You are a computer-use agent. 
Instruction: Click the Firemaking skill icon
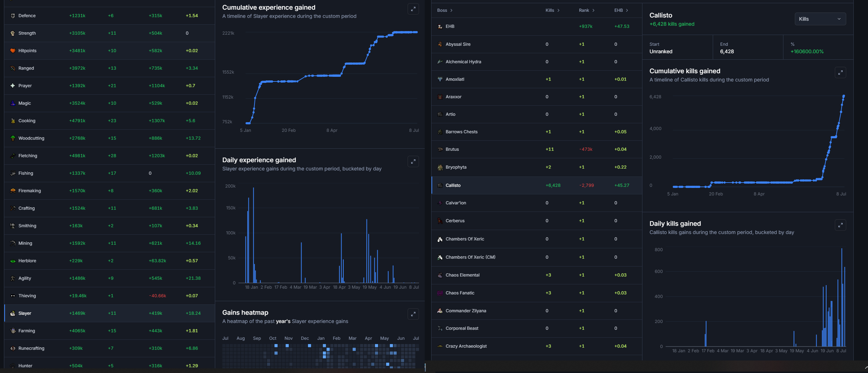tap(13, 191)
